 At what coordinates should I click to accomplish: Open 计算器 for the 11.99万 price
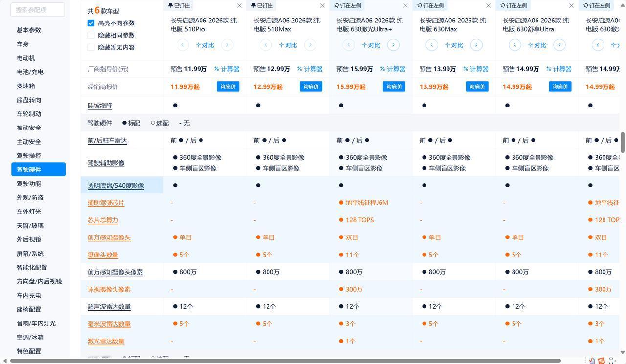[x=226, y=69]
